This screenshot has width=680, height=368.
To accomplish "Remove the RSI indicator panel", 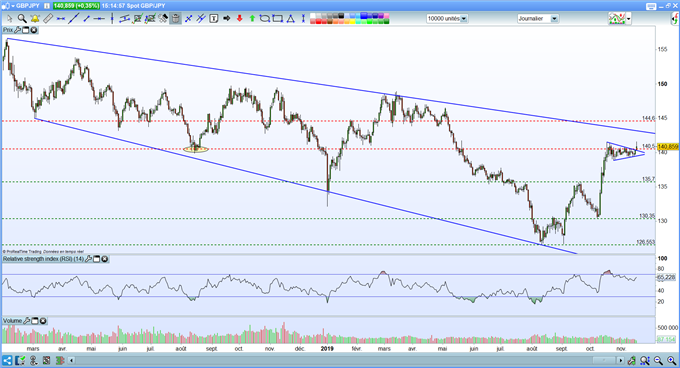I will point(105,259).
